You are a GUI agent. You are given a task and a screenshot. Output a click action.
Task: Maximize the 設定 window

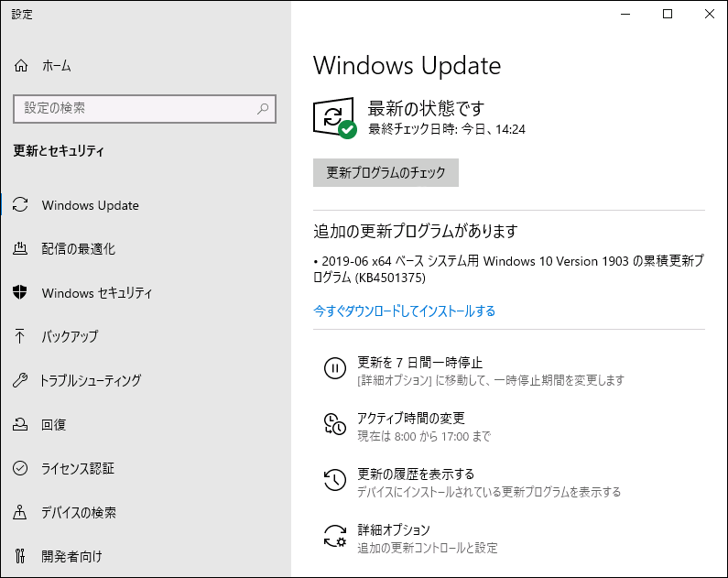tap(668, 14)
